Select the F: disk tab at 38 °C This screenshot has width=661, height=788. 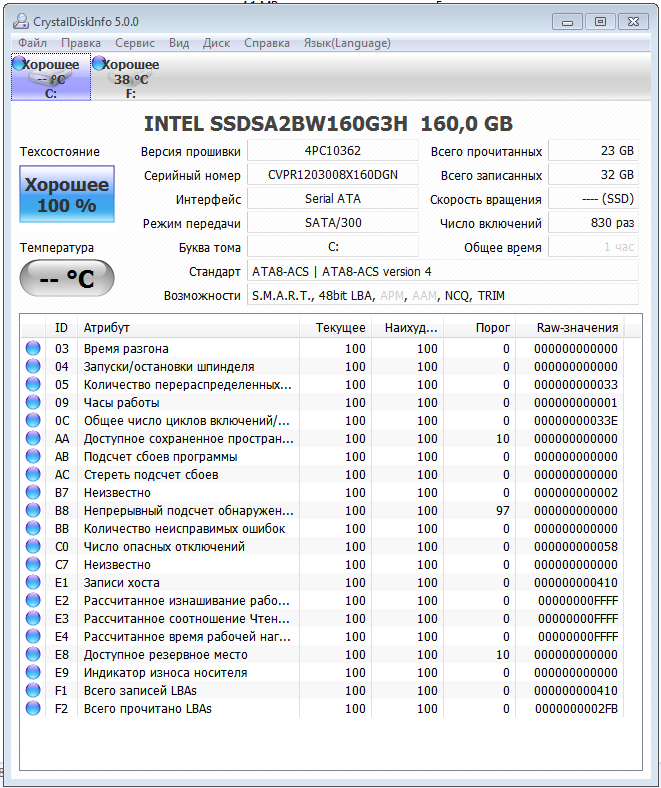[131, 77]
